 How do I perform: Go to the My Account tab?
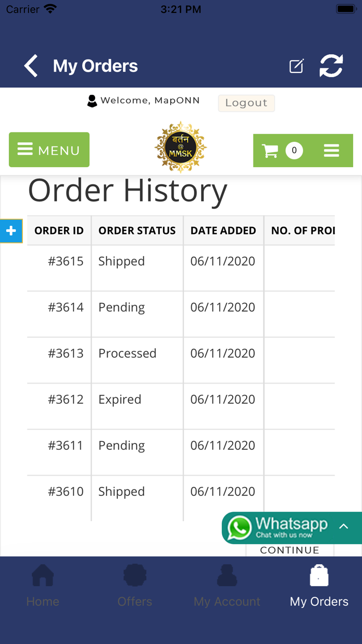coord(227,586)
